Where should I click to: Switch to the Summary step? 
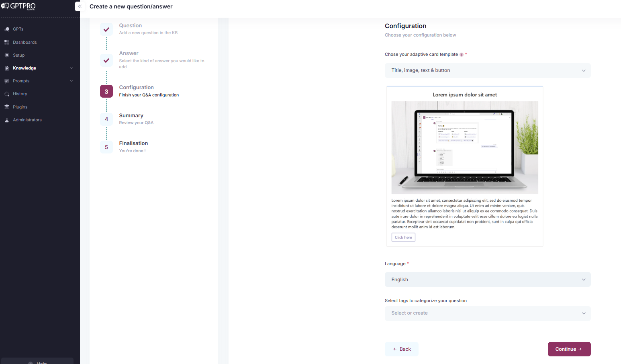pos(106,119)
